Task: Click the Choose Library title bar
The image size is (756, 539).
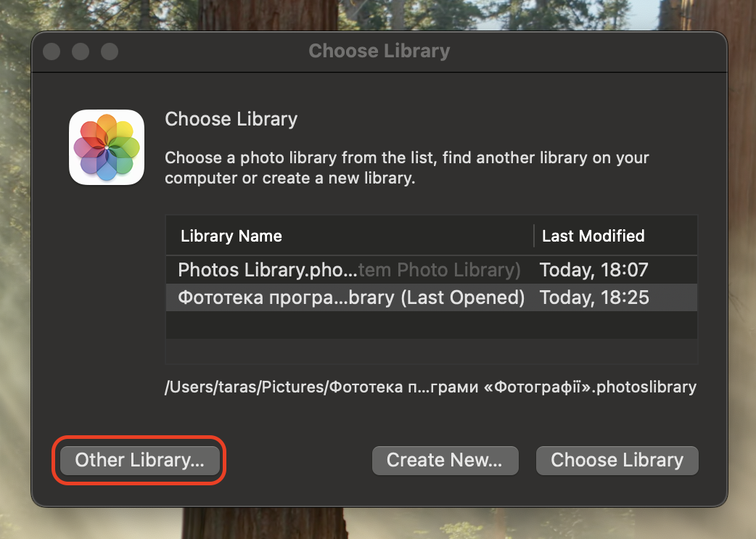Action: tap(379, 51)
